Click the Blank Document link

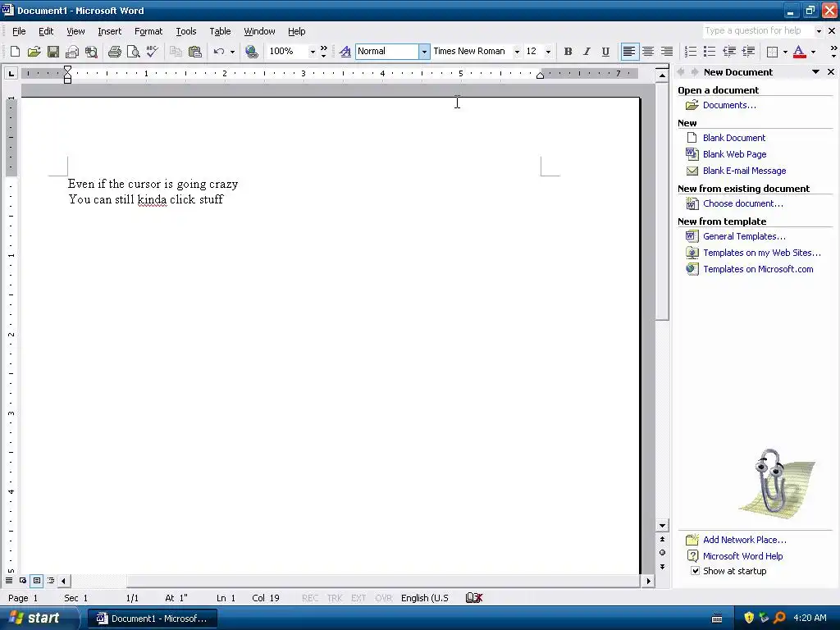(734, 138)
